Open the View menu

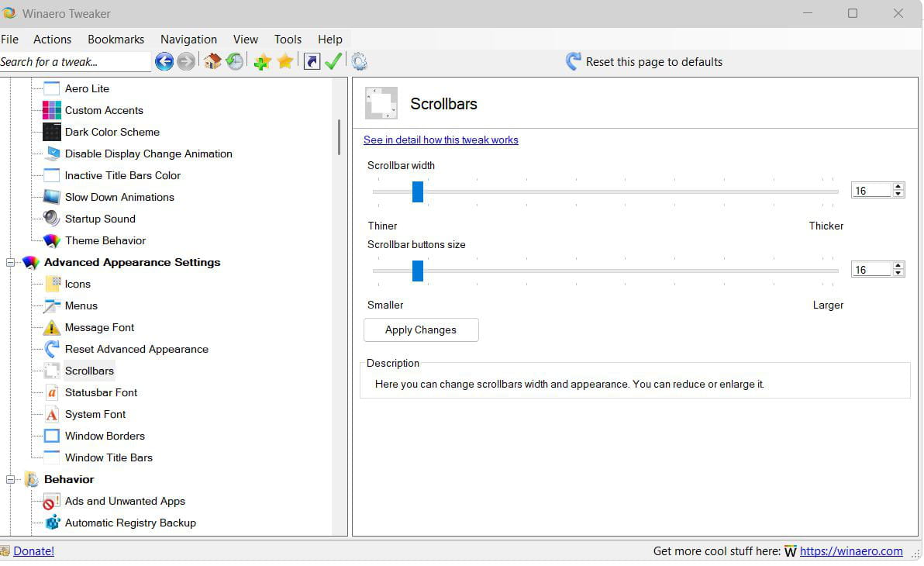[x=245, y=39]
